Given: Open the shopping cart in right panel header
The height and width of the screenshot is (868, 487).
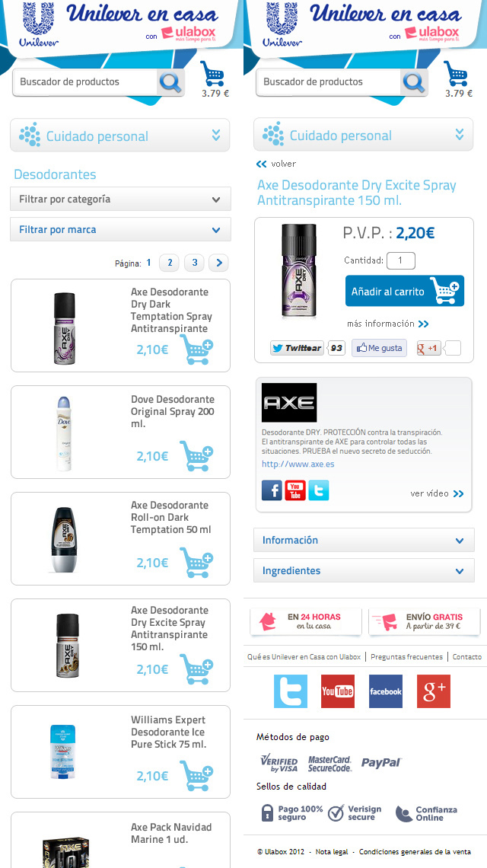Looking at the screenshot, I should (456, 74).
